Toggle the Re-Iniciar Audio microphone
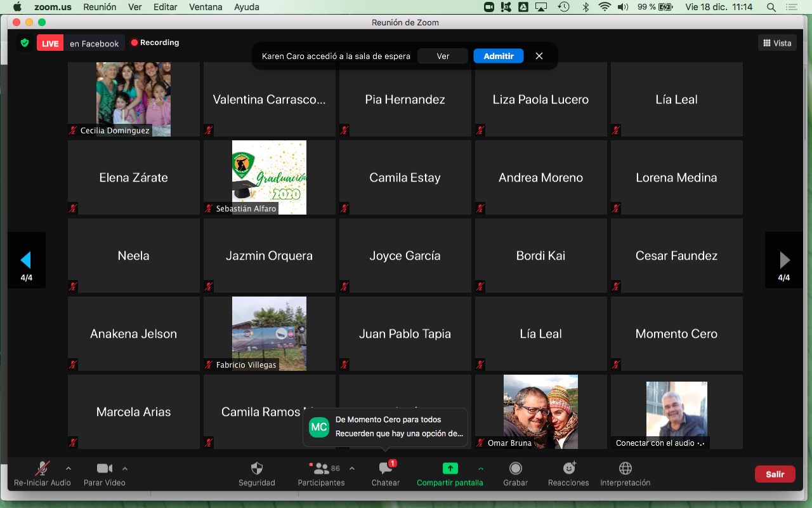 tap(43, 469)
